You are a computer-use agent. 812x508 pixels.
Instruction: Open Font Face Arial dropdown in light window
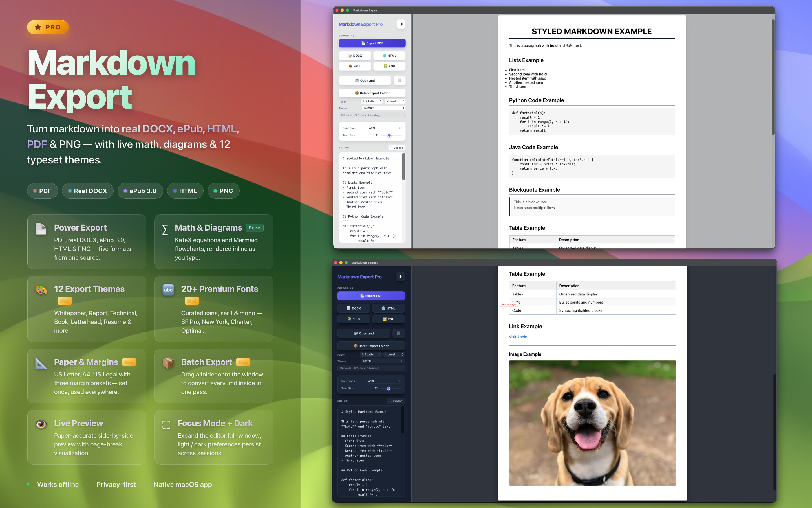coord(385,128)
